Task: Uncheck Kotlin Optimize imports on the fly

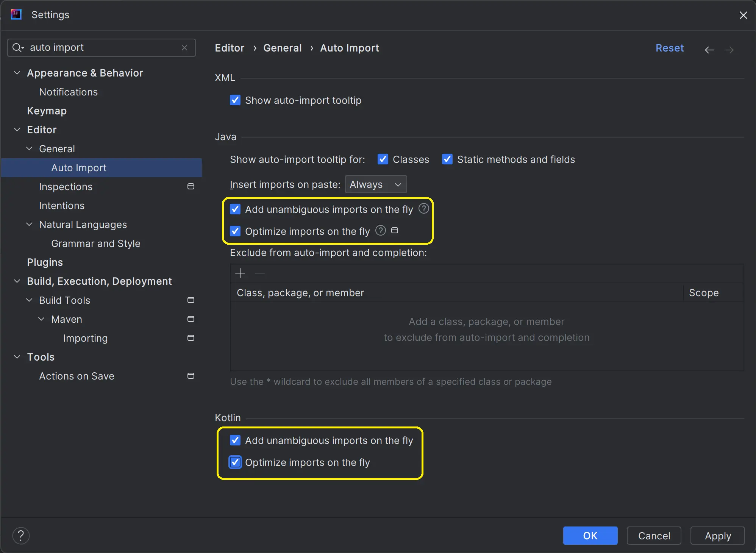Action: [235, 462]
